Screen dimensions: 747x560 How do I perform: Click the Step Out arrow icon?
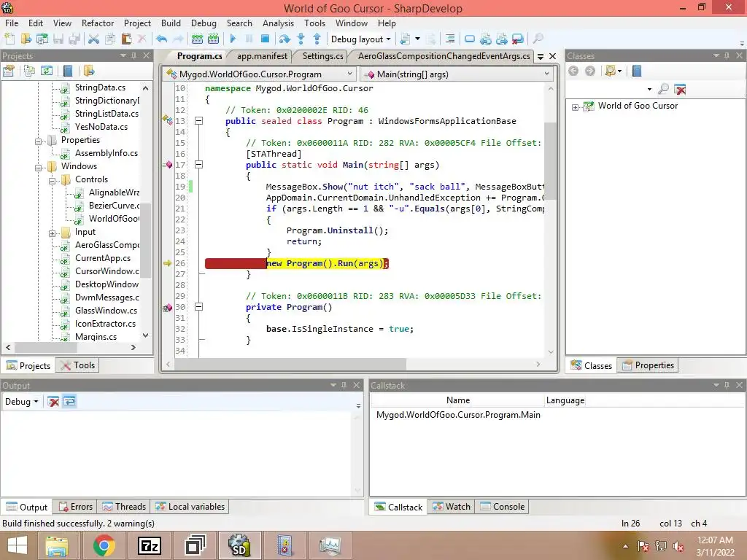(317, 39)
